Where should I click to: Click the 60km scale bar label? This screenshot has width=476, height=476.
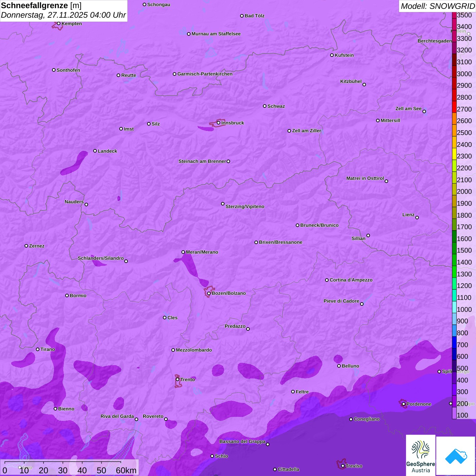point(126,470)
